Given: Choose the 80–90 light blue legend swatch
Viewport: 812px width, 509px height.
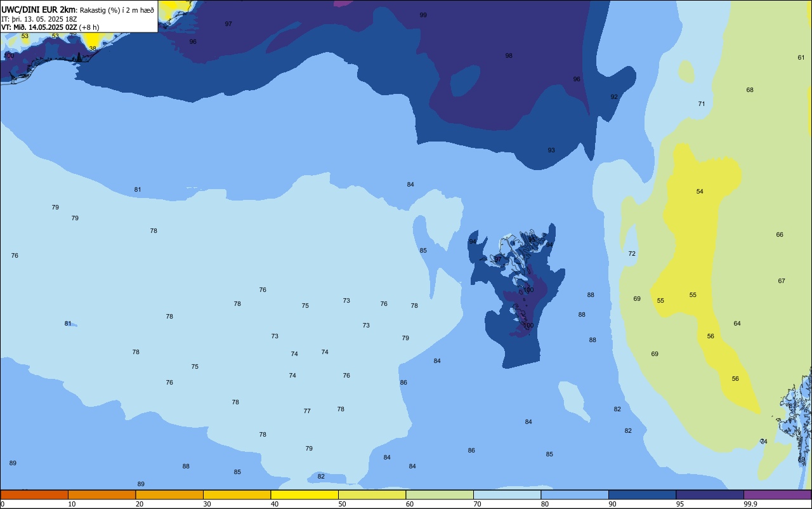Looking at the screenshot, I should click(575, 494).
